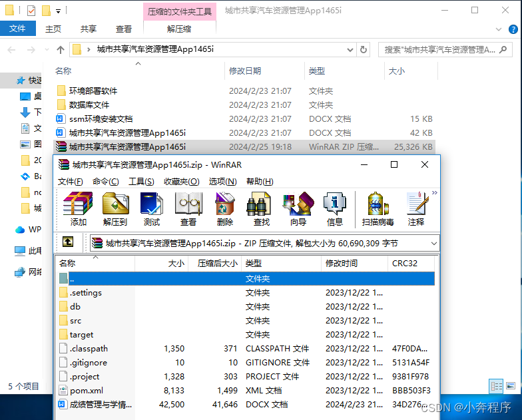The height and width of the screenshot is (420, 522).
Task: Click the Explorer refresh button
Action: 364,50
